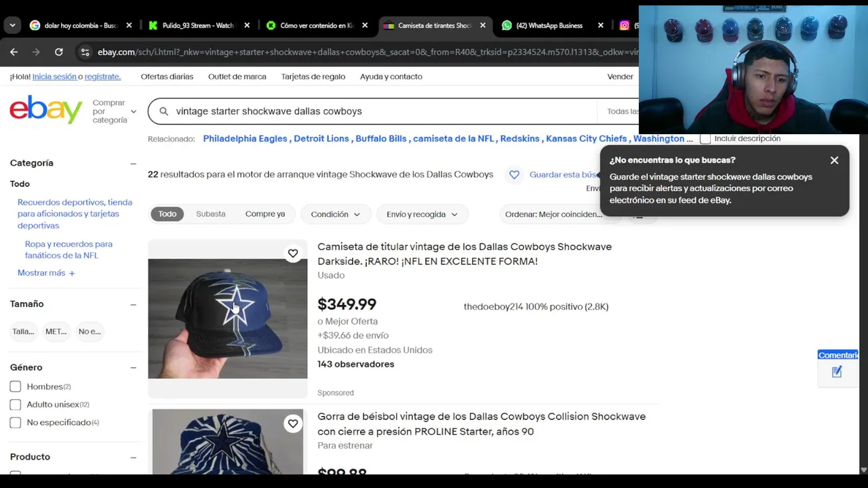Screen dimensions: 868x488
Task: Select the 'Talla...' size chip
Action: coord(23,331)
